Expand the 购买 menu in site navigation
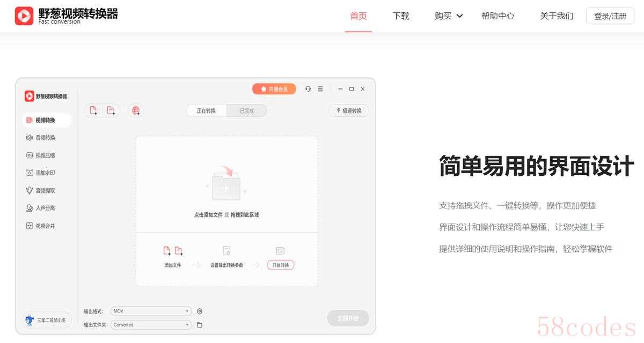The width and height of the screenshot is (644, 343). coord(449,16)
